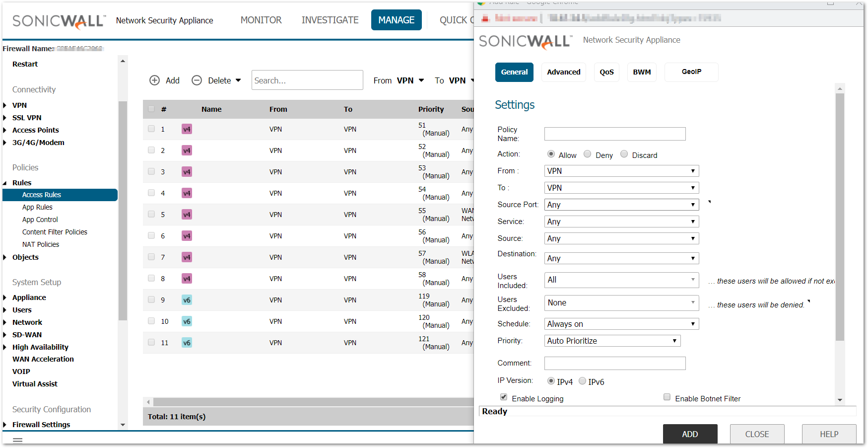
Task: Choose the IPv6 radio button
Action: (583, 381)
